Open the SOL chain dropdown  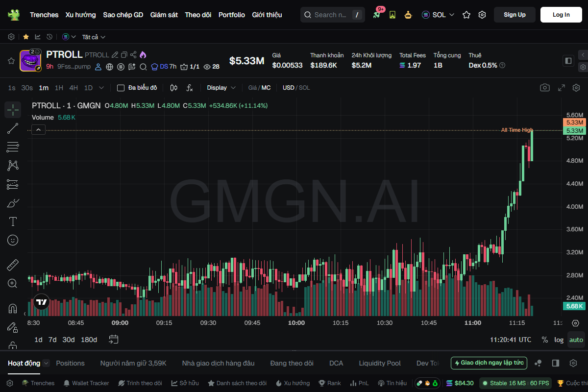point(438,15)
